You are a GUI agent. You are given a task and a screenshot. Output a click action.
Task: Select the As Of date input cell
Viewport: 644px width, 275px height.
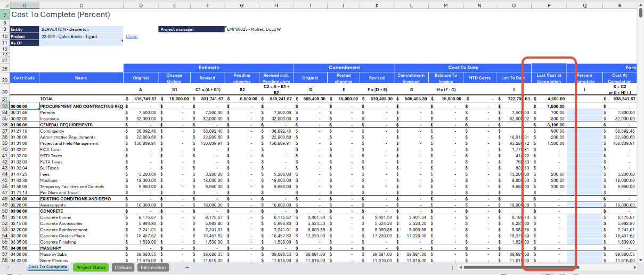pyautogui.click(x=80, y=43)
